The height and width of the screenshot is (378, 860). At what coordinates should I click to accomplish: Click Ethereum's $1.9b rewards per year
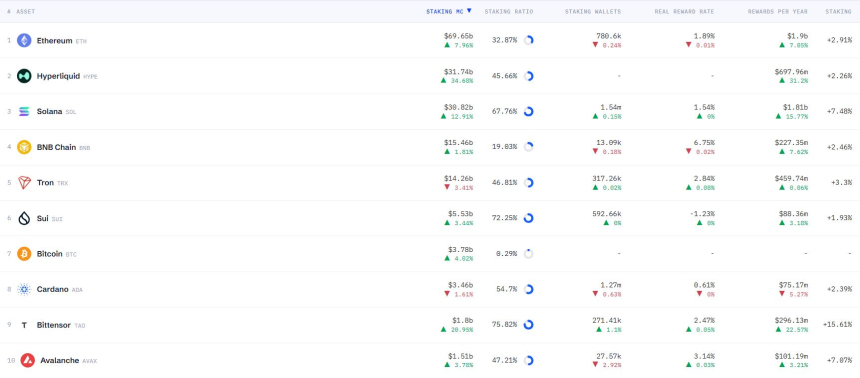(797, 36)
